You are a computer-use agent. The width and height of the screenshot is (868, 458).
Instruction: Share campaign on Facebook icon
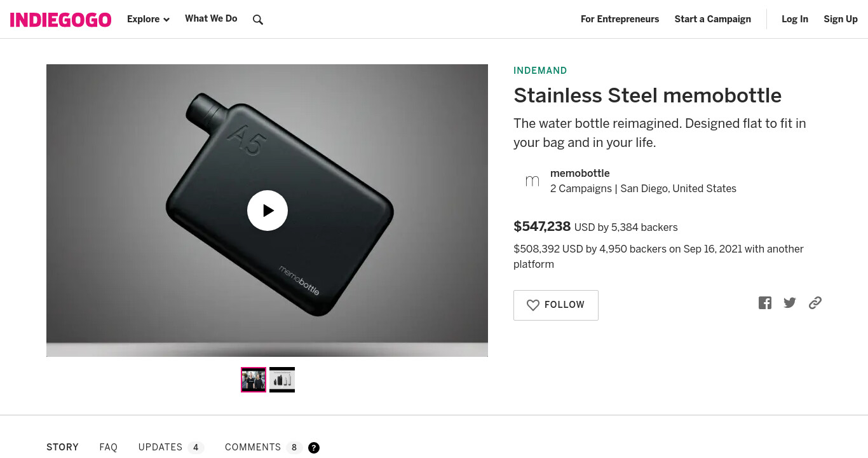tap(765, 303)
